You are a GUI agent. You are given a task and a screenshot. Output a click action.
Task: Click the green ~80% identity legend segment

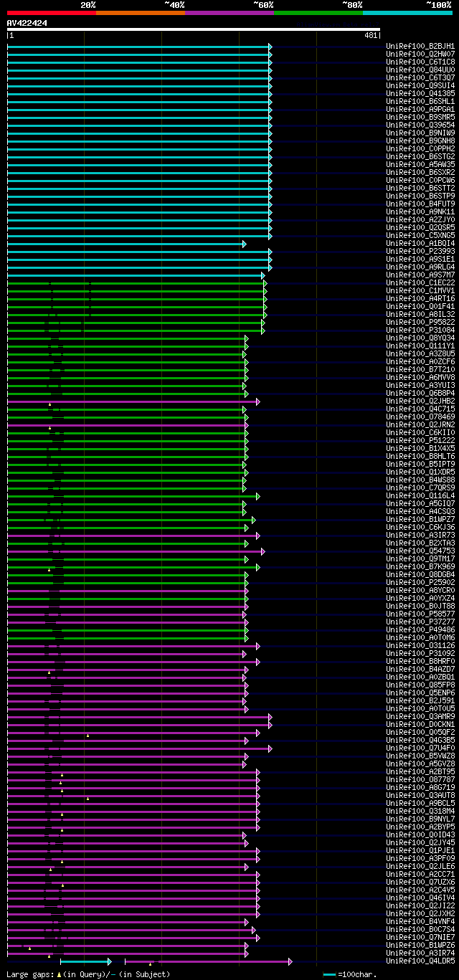pyautogui.click(x=318, y=13)
